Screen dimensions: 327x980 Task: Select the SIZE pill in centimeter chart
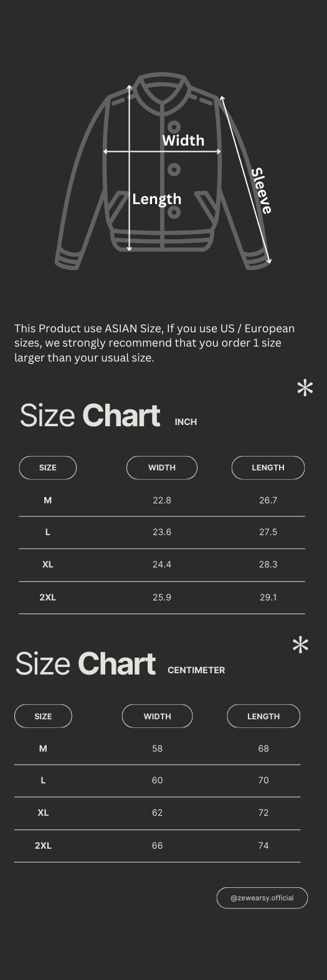click(43, 716)
